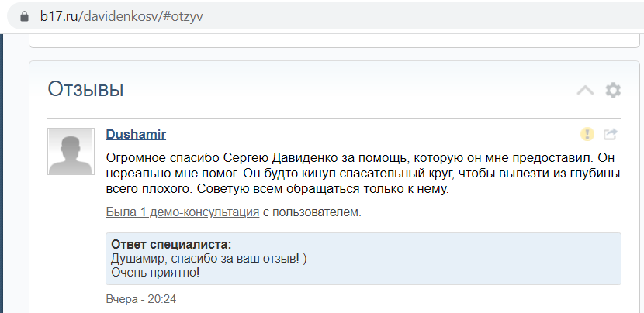
Task: Click the 'Очень приятно!' reply line
Action: click(x=155, y=272)
